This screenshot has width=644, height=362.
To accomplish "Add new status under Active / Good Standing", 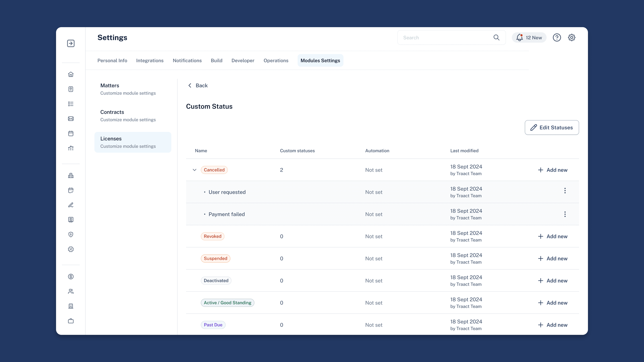I will pos(553,303).
